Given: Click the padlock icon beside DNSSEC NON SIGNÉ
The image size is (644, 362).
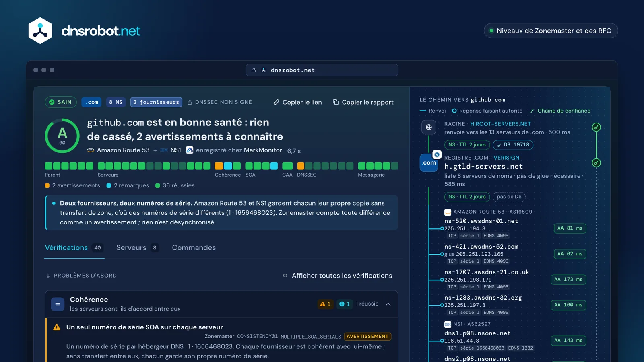Looking at the screenshot, I should [190, 103].
